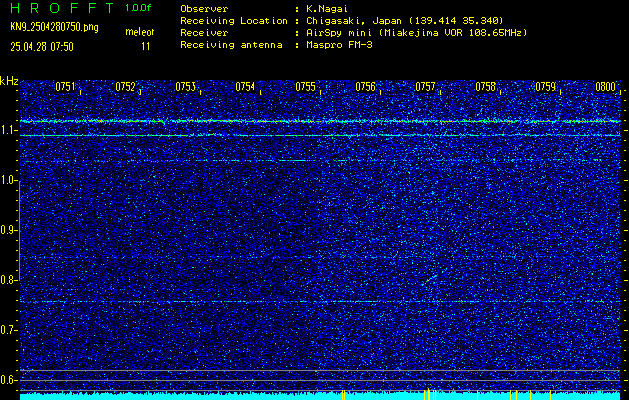
Task: Click the file name KN9_2504280750.png
Action: point(54,28)
